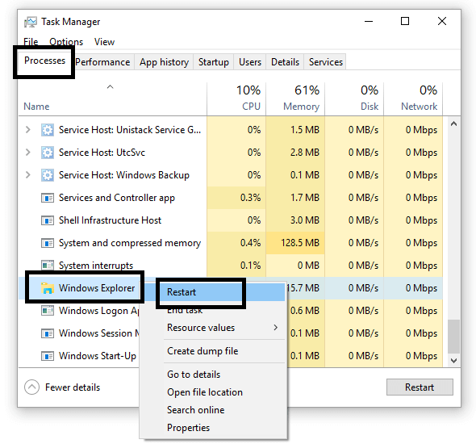
Task: Switch to the Startup tab
Action: tap(214, 62)
